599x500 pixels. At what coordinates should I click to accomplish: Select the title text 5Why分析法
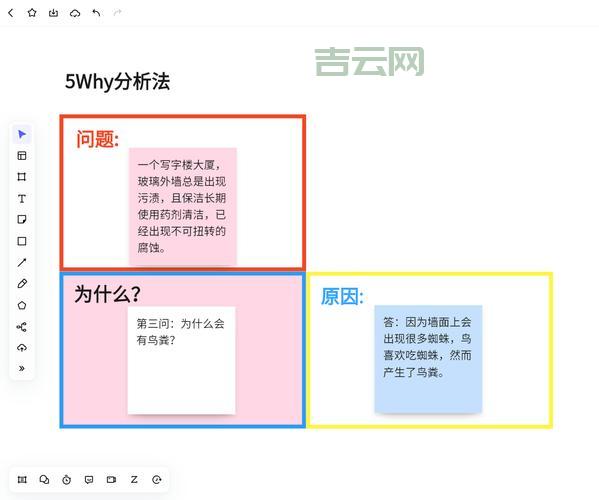click(117, 81)
